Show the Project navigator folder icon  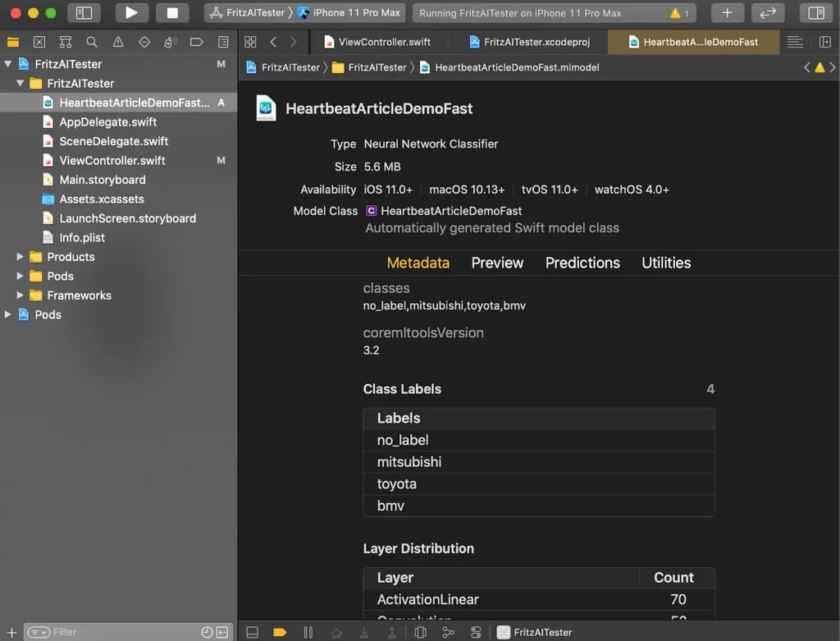click(13, 42)
